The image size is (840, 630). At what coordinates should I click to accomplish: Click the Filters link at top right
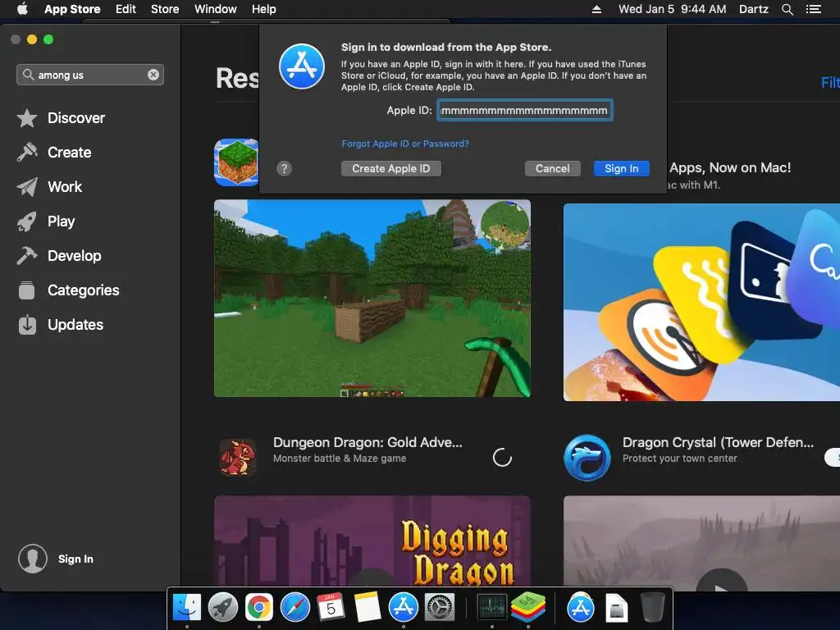830,82
